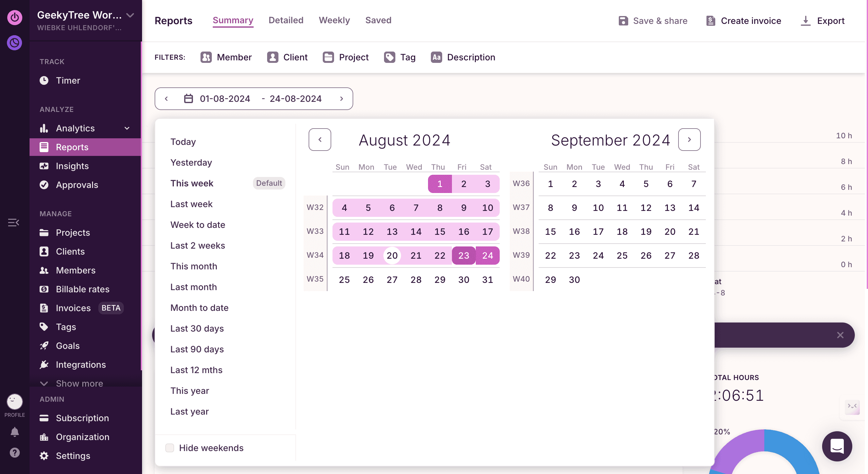The width and height of the screenshot is (868, 474).
Task: Open the help question mark icon
Action: (x=14, y=452)
